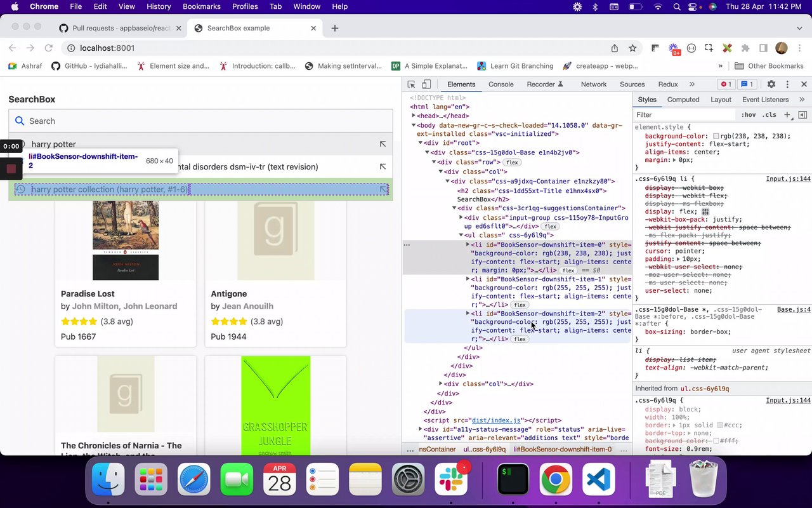
Task: Expand the a11y-status-message div node
Action: tap(421, 430)
